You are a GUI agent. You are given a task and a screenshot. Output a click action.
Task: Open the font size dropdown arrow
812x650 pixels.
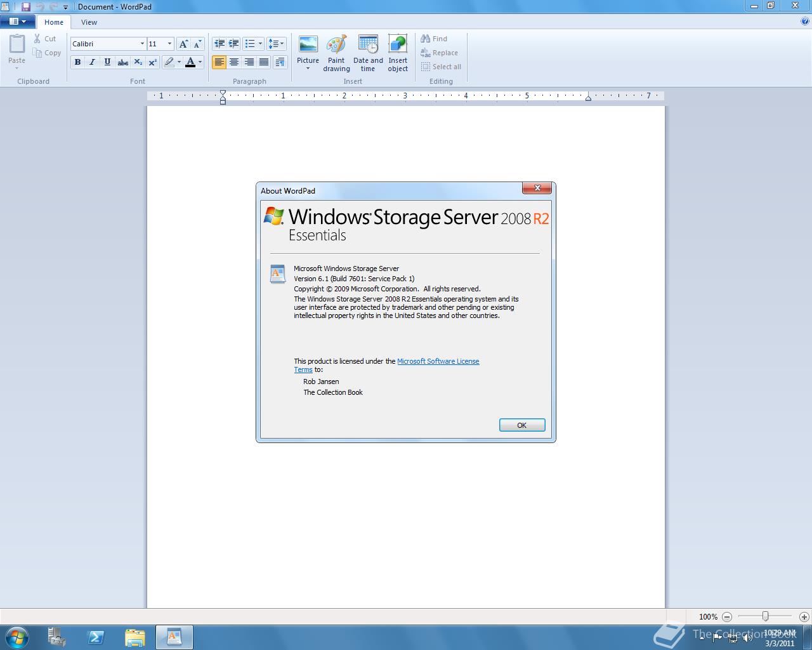point(169,44)
